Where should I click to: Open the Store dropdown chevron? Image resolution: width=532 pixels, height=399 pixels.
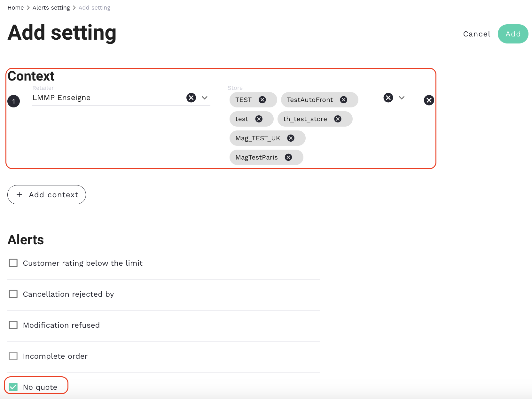click(402, 98)
